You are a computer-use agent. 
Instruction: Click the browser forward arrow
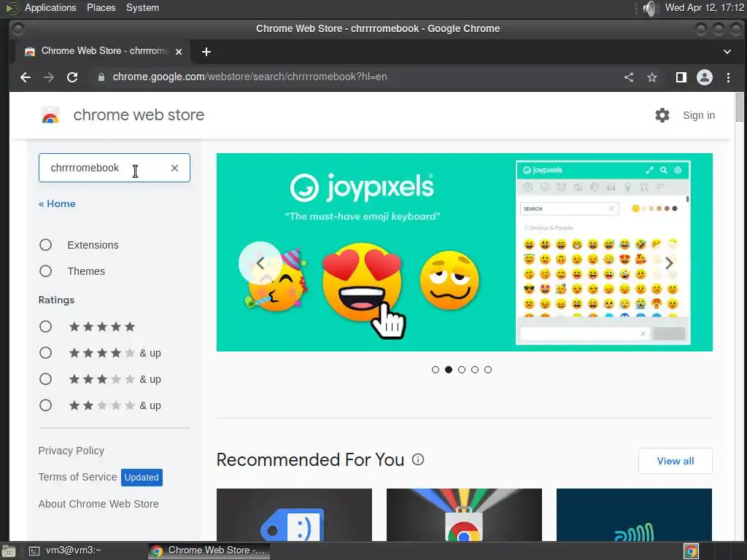pyautogui.click(x=49, y=77)
